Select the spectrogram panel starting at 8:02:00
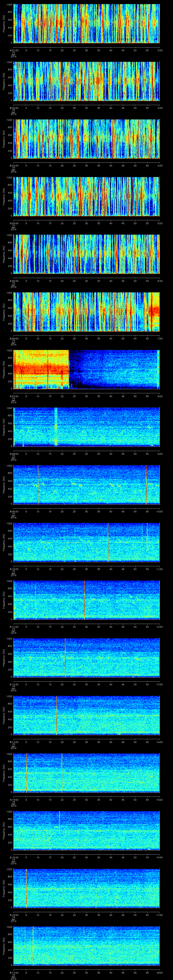Viewport: 173px width, 980px height. tap(87, 81)
